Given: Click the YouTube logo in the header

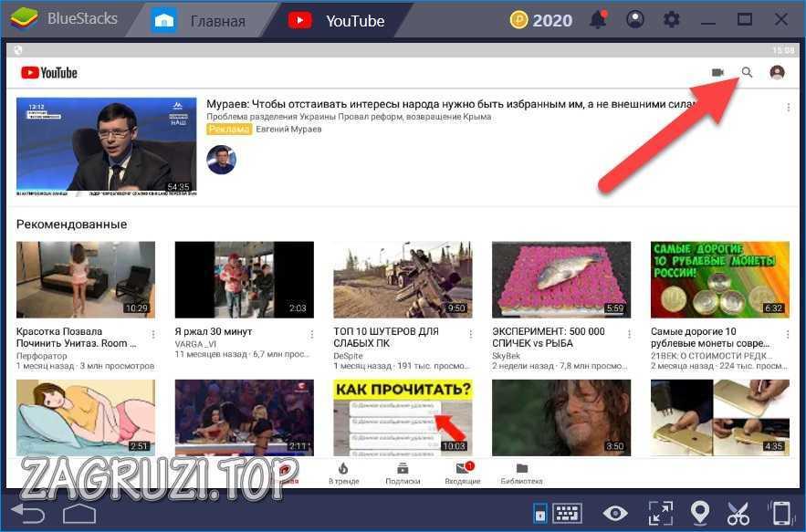Looking at the screenshot, I should pyautogui.click(x=49, y=72).
